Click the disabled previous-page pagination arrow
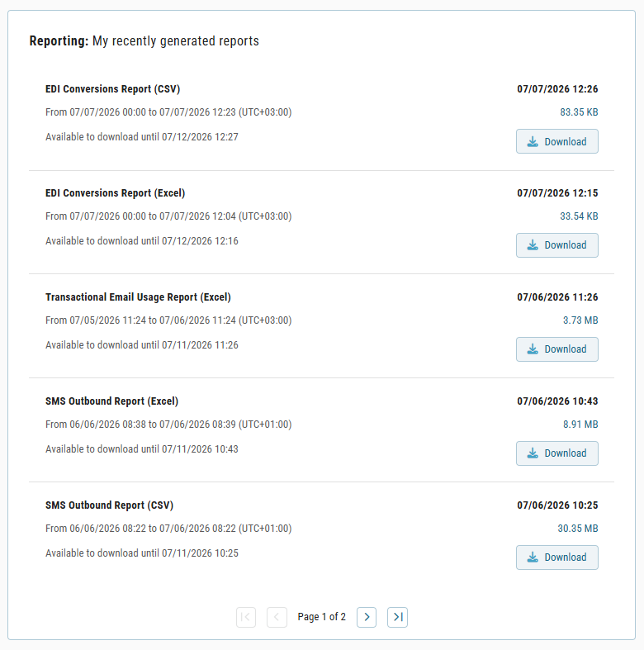644x650 pixels. (x=277, y=617)
